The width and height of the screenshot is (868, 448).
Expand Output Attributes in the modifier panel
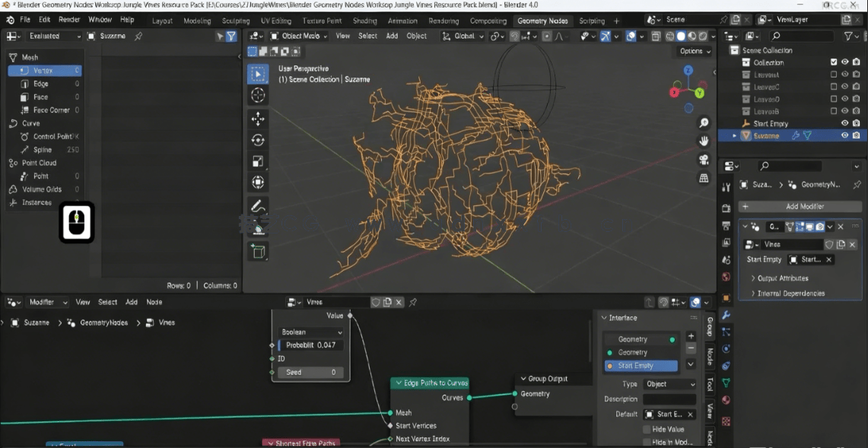[x=784, y=278]
